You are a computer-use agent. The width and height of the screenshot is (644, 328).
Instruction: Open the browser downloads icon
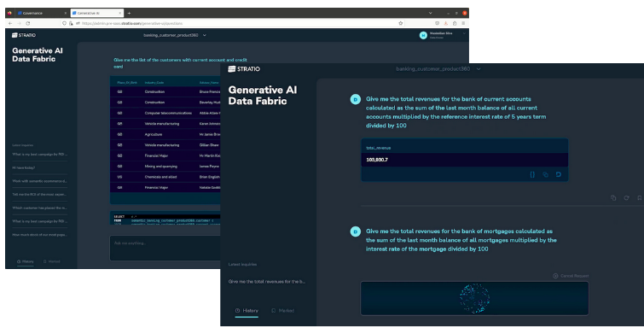[x=445, y=23]
